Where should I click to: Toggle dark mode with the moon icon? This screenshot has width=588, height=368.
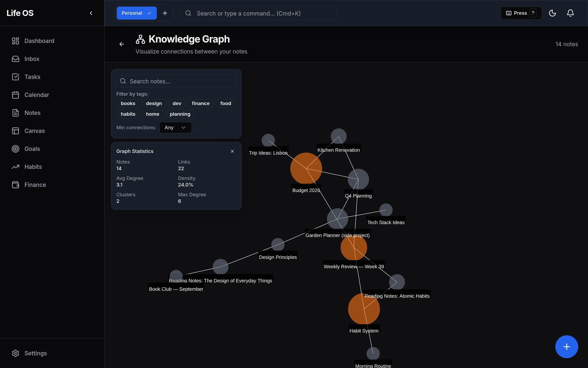pos(552,13)
